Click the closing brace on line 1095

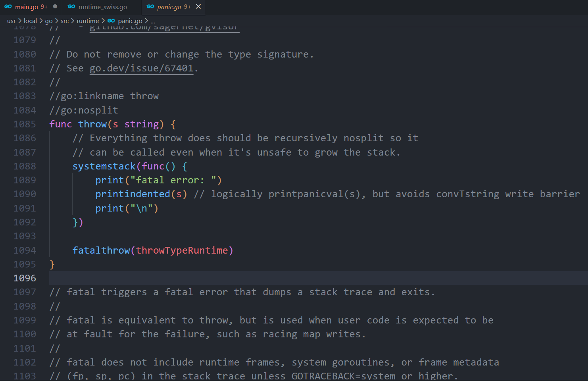pos(52,264)
